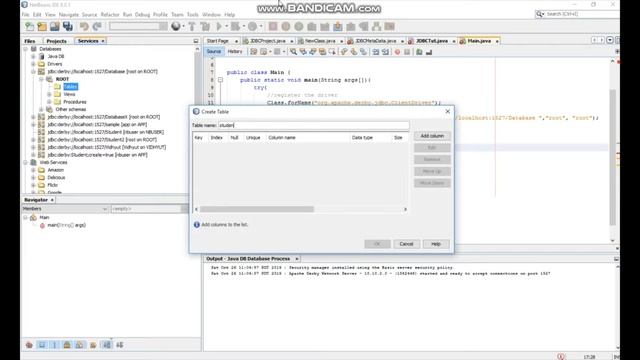Close the Output Java DB Database Process tab
This screenshot has width=640, height=360.
(297, 259)
